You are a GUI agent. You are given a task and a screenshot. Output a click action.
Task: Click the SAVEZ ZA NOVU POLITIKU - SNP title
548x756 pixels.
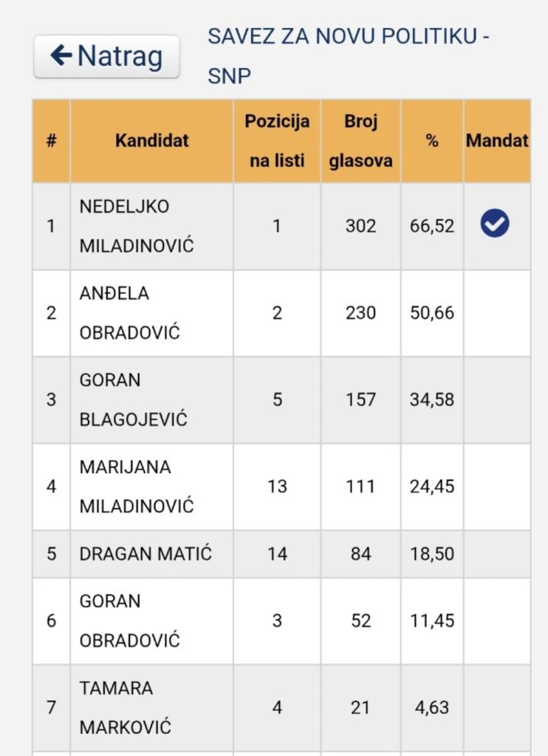click(348, 56)
